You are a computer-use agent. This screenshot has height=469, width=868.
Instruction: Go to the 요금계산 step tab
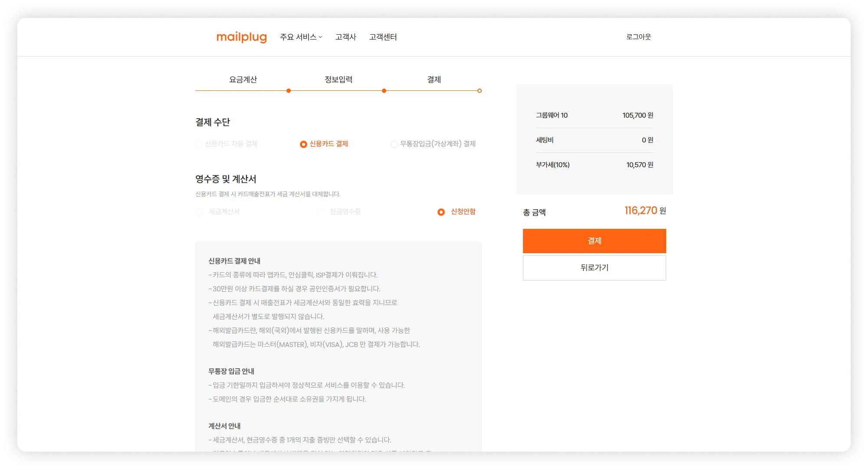pyautogui.click(x=243, y=79)
